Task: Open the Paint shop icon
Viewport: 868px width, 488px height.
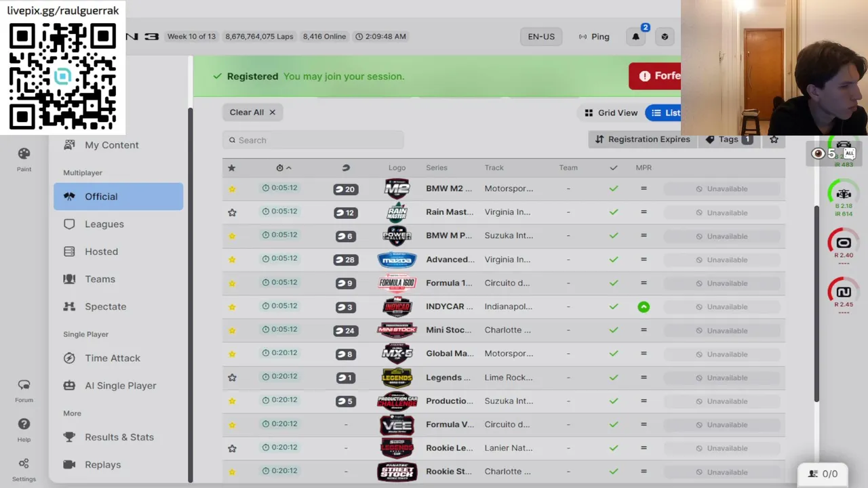Action: tap(24, 154)
